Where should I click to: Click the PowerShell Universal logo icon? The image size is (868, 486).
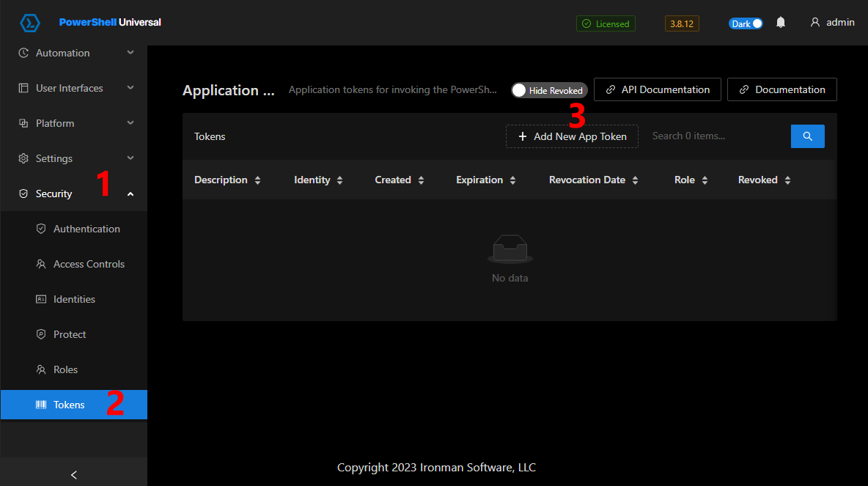coord(30,23)
